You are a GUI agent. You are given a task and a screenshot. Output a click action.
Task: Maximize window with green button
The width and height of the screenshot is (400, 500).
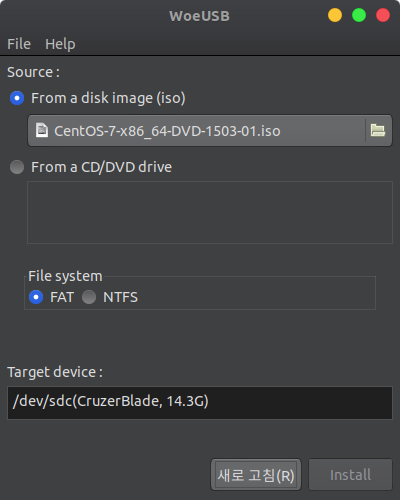click(359, 15)
